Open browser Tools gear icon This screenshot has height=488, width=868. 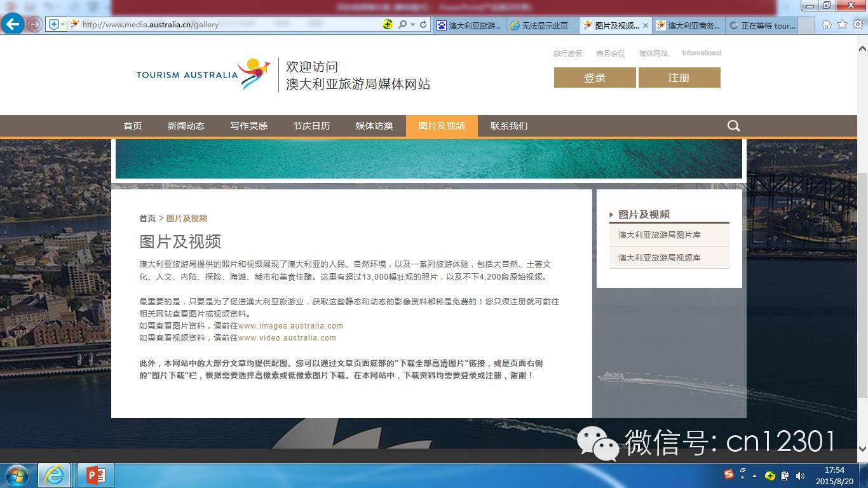click(857, 25)
